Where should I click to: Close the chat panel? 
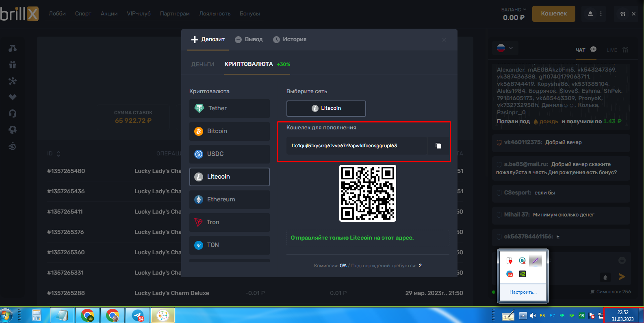click(x=633, y=14)
